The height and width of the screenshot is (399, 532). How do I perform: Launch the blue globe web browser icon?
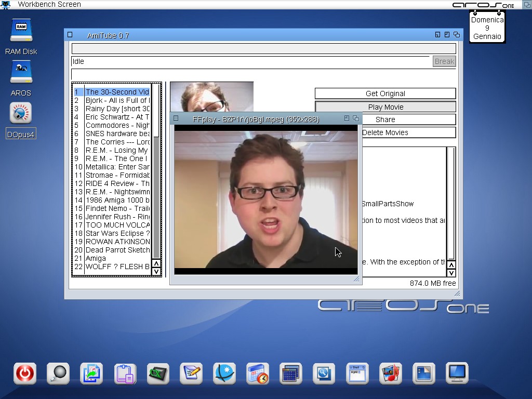click(224, 374)
